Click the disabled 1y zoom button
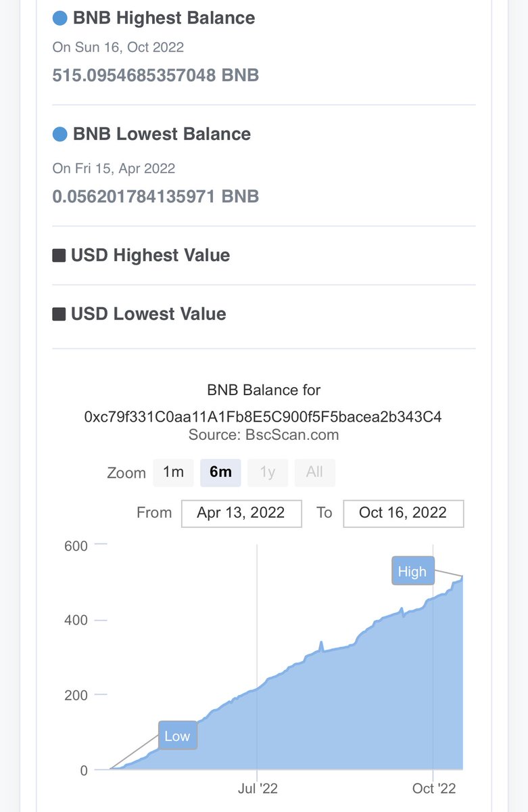528x812 pixels. tap(268, 472)
